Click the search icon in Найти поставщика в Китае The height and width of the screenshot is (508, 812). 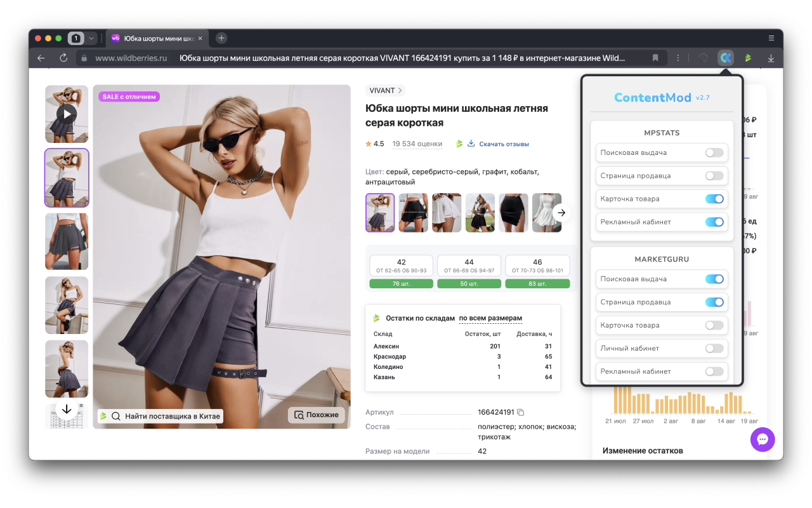(x=115, y=416)
